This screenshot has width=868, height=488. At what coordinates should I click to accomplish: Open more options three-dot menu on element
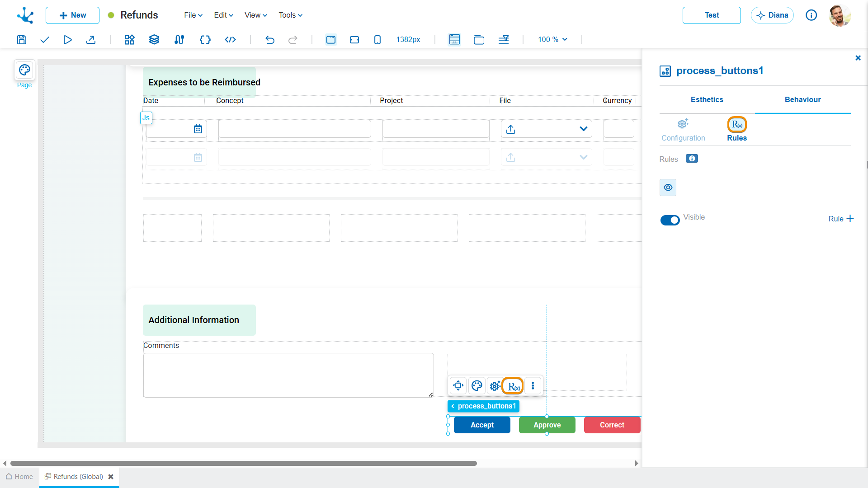coord(533,386)
